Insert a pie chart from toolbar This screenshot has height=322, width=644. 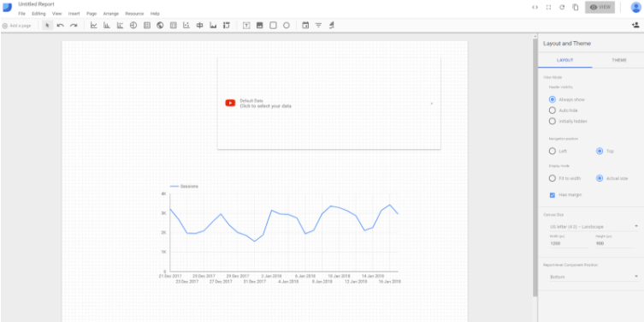(133, 26)
